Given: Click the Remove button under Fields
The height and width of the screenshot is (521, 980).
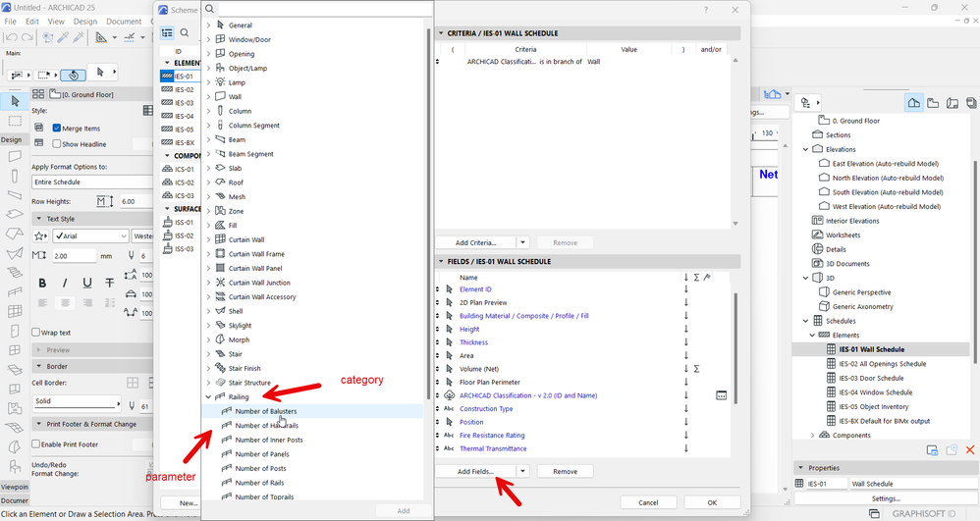Looking at the screenshot, I should pos(565,472).
